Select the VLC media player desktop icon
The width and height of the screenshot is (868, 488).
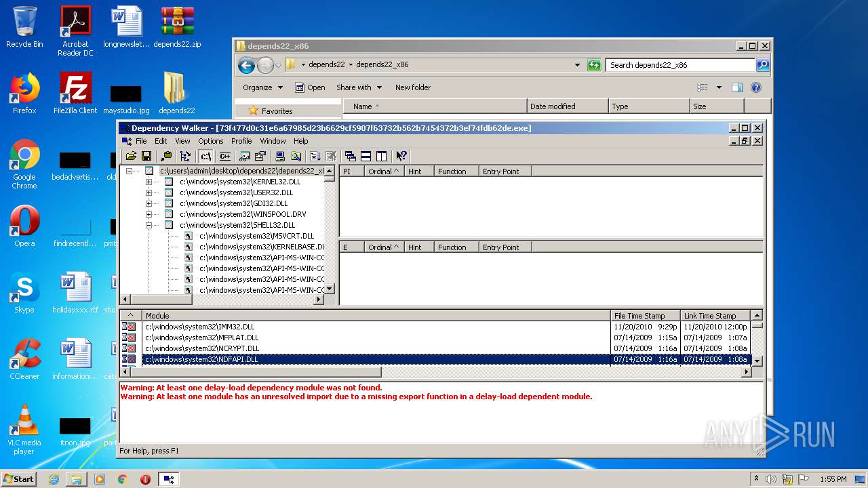(x=24, y=430)
